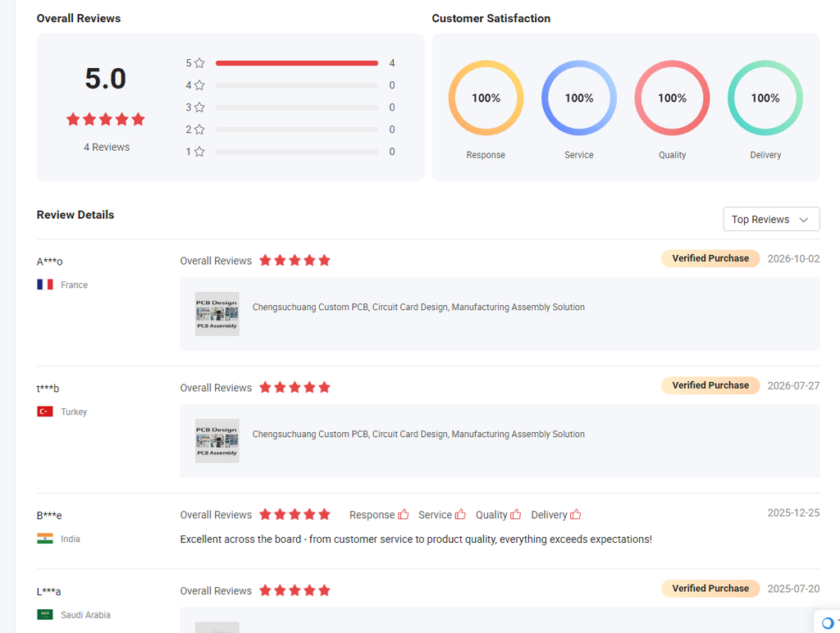Click the 1-star rating row icon
Image resolution: width=840 pixels, height=633 pixels.
click(199, 152)
